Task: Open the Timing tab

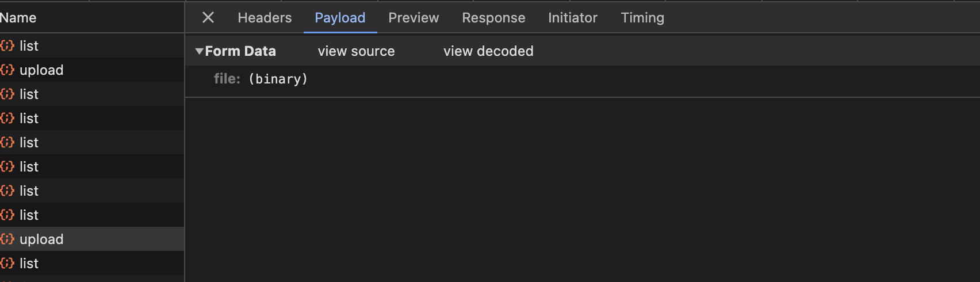Action: click(x=642, y=18)
